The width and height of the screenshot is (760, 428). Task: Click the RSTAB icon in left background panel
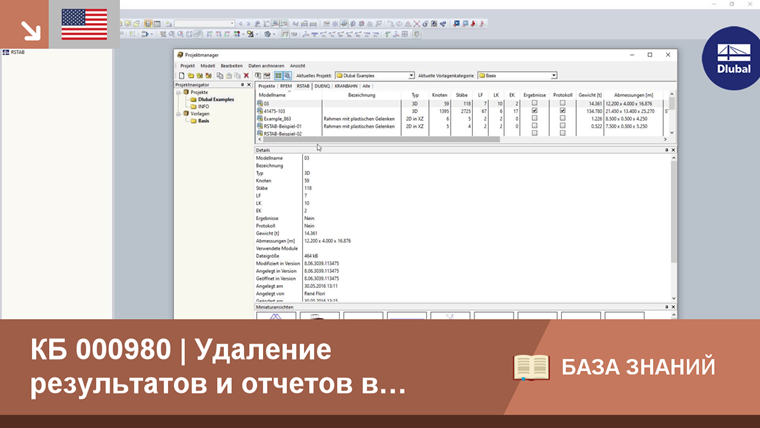coord(6,52)
